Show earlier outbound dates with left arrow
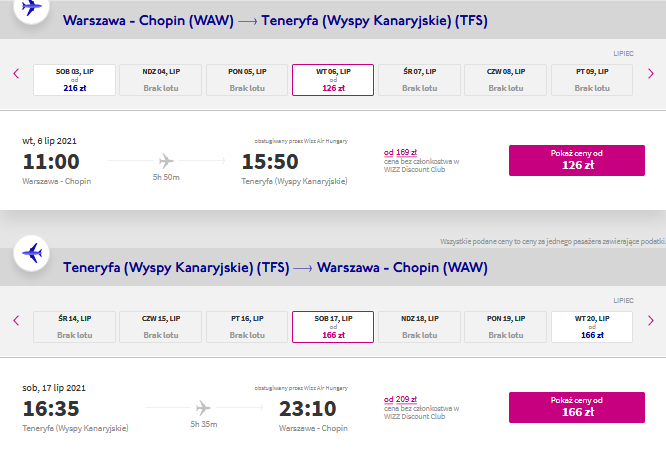666x454 pixels. click(x=16, y=73)
